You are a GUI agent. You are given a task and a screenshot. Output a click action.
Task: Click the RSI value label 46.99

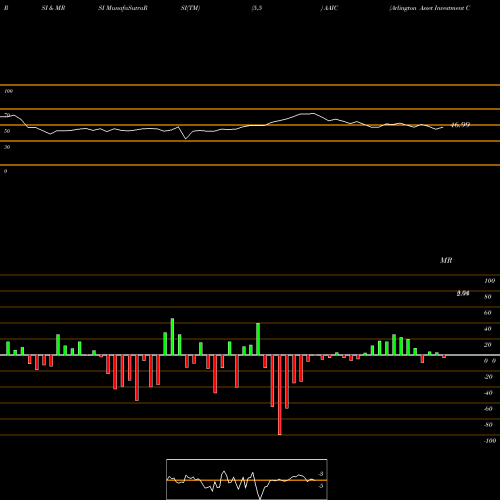(x=460, y=125)
